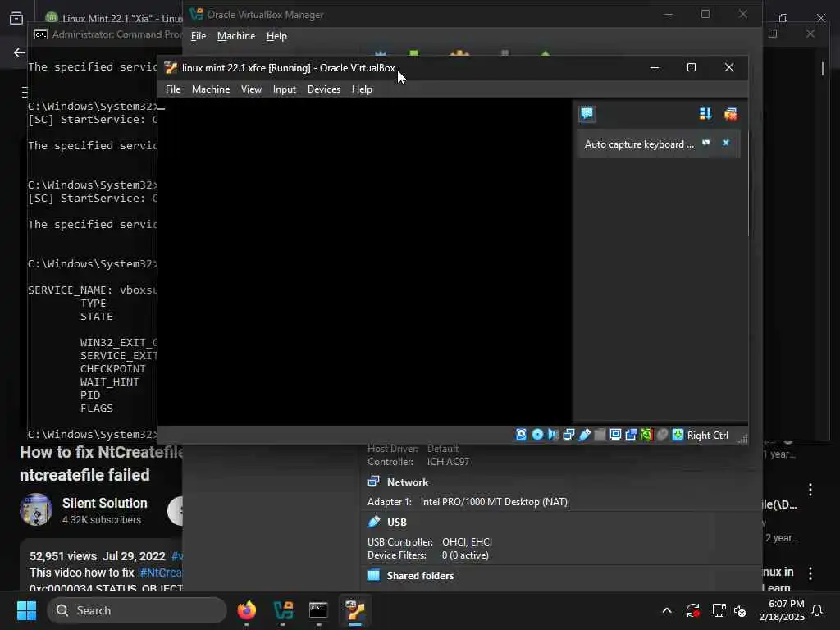
Task: Click the Shared folders icon in Manager details
Action: pyautogui.click(x=373, y=575)
